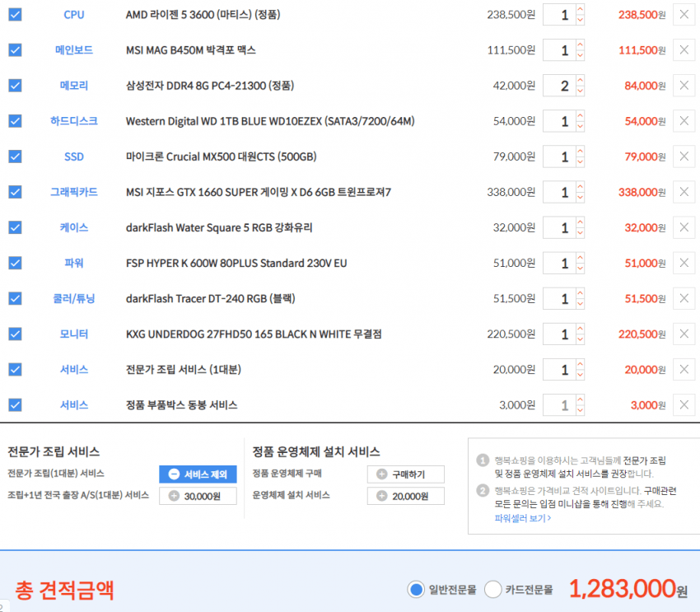Remove the 그래픽카드 row with X
Viewport: 700px width, 612px height.
(684, 192)
